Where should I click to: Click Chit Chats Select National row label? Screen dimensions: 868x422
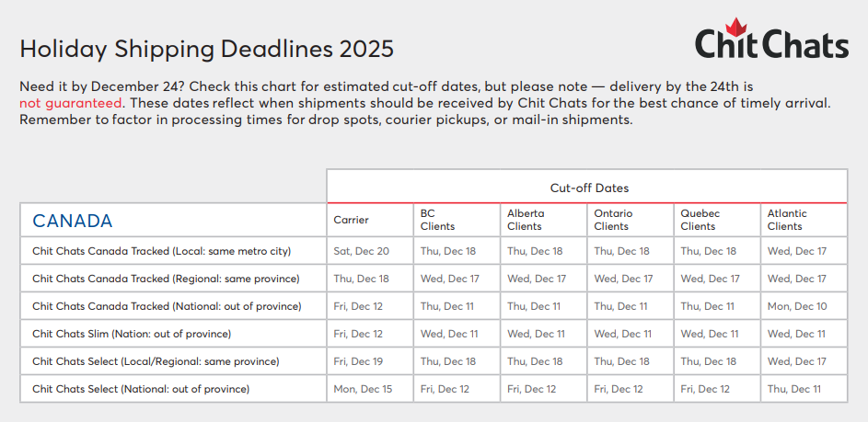[x=141, y=389]
